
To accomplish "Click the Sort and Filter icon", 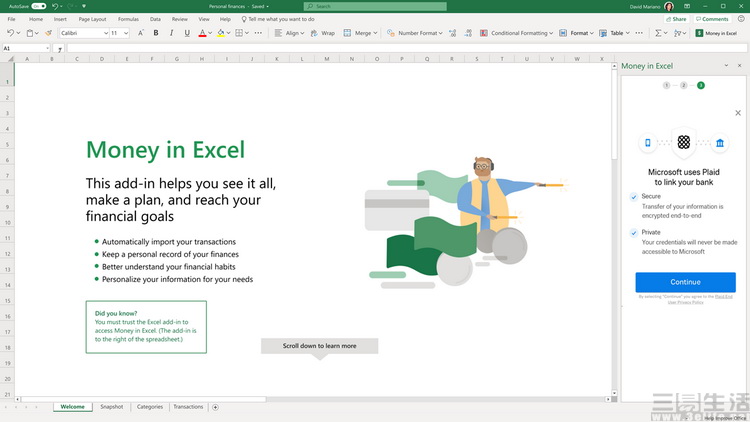I will [677, 33].
